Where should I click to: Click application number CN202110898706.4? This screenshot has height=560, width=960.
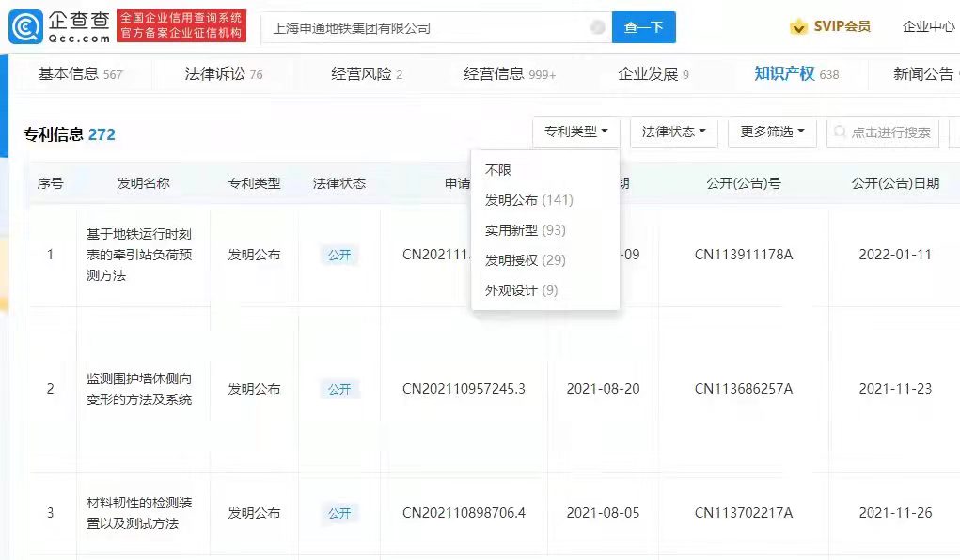(464, 513)
